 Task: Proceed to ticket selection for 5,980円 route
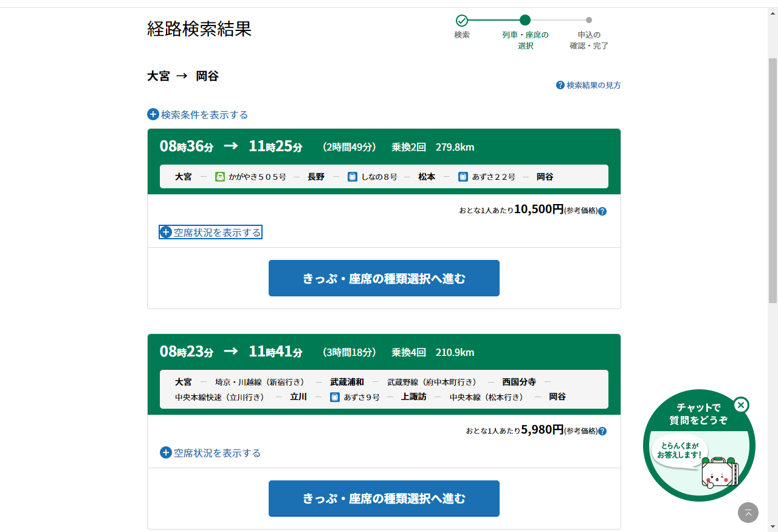click(384, 499)
